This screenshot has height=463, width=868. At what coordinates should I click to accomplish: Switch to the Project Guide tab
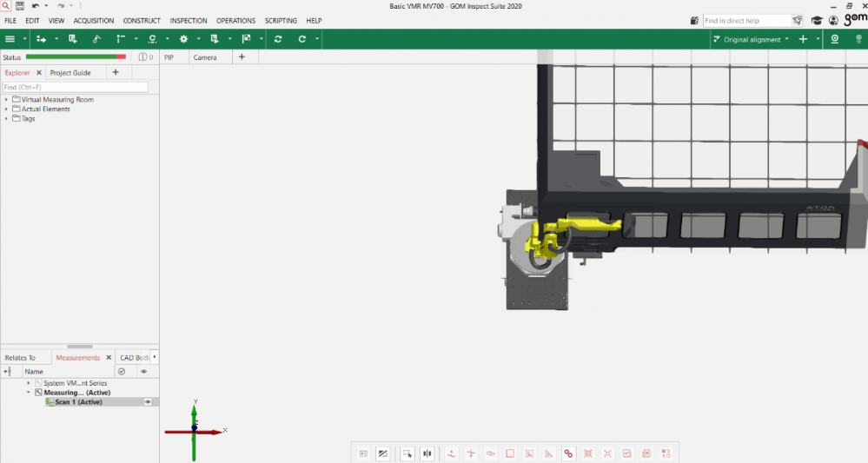point(70,73)
